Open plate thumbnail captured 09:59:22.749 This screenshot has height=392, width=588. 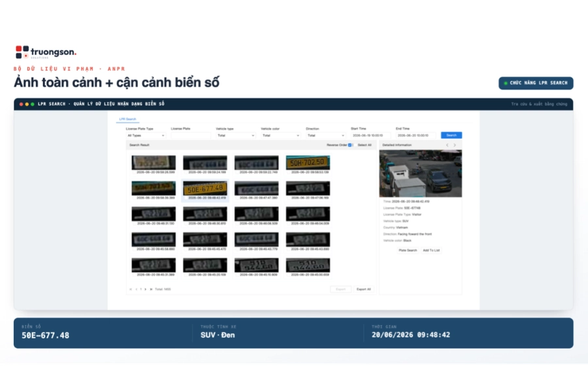(x=257, y=163)
